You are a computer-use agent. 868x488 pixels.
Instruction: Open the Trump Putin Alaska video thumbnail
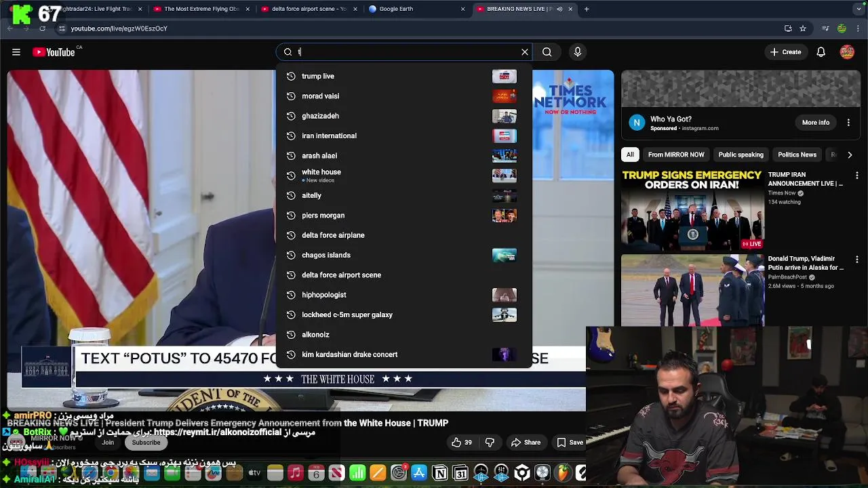[x=692, y=290]
